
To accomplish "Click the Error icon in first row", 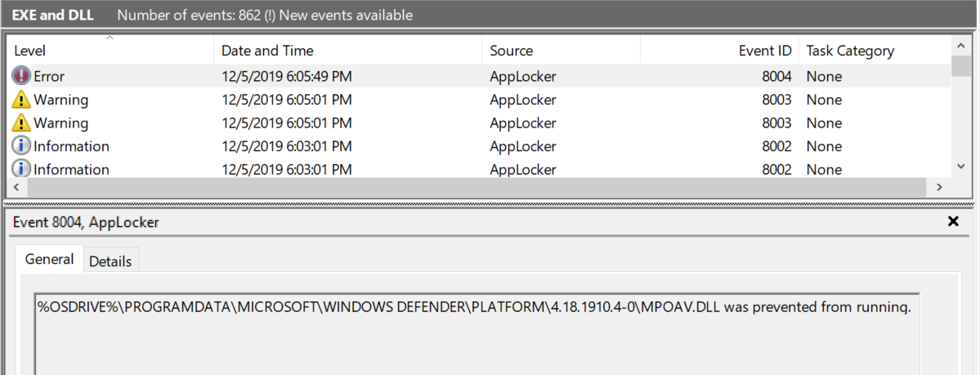I will pyautogui.click(x=21, y=76).
